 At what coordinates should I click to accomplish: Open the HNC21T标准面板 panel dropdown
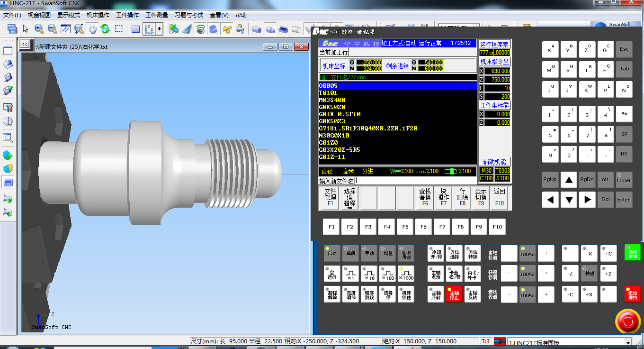tap(628, 343)
